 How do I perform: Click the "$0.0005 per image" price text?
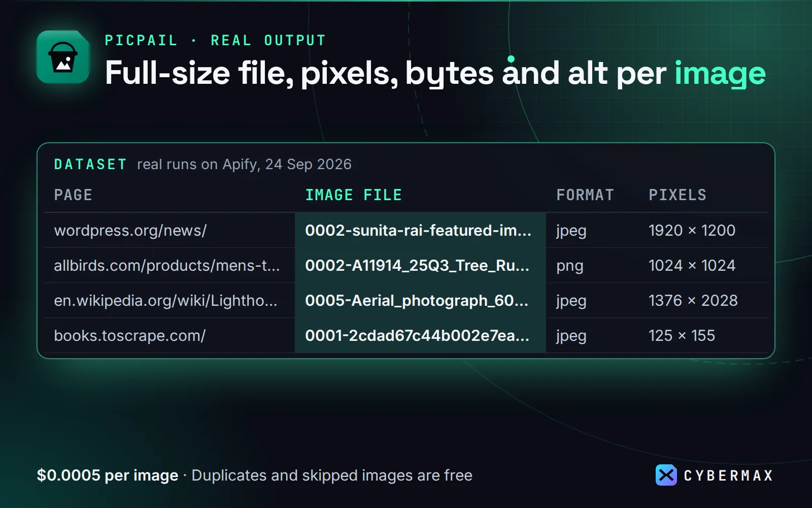point(108,475)
